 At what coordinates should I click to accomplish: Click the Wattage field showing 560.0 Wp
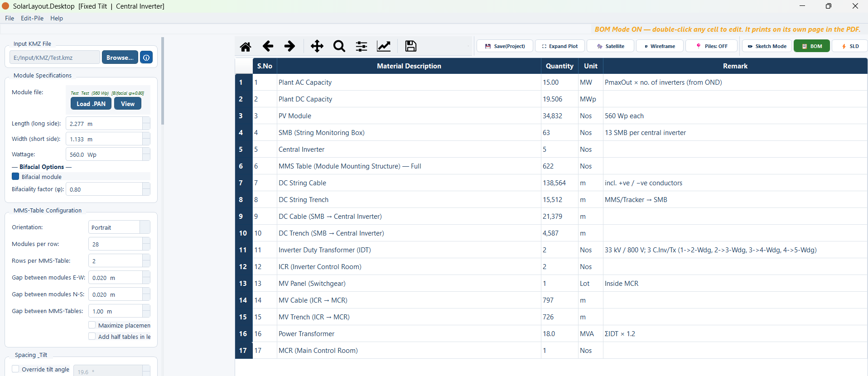click(x=104, y=154)
